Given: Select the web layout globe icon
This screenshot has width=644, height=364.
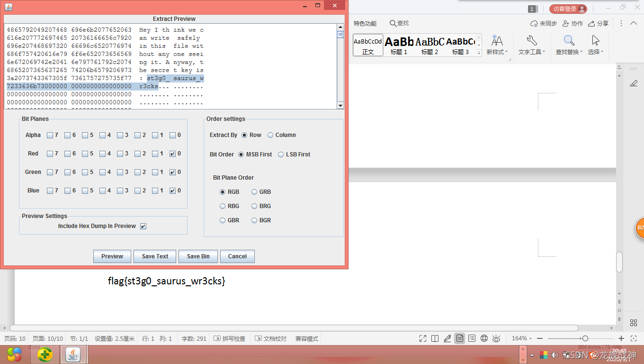Looking at the screenshot, I should (x=484, y=338).
